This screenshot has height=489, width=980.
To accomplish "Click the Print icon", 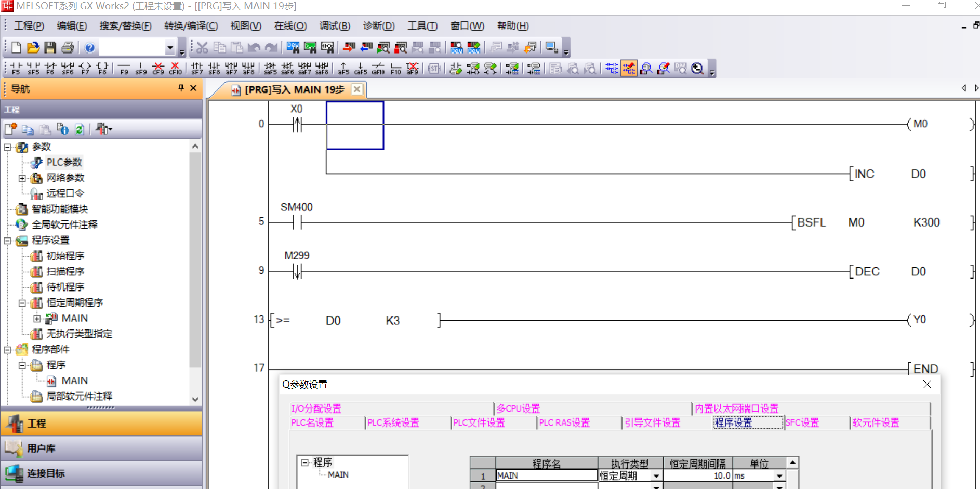I will [68, 48].
